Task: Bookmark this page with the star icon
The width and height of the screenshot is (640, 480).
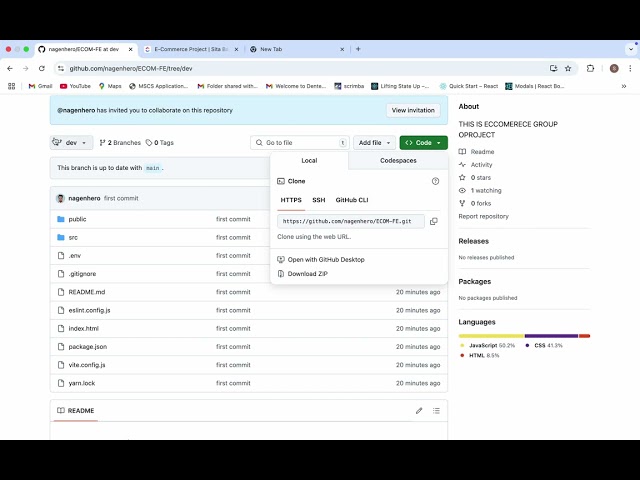Action: click(x=568, y=69)
